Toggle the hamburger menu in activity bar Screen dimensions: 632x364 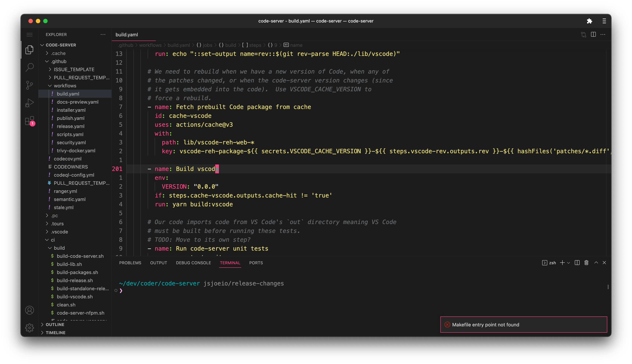pos(30,34)
